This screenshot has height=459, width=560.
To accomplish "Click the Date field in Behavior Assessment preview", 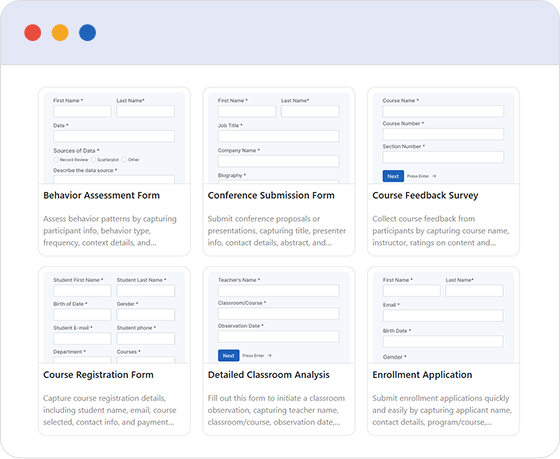I will click(114, 136).
